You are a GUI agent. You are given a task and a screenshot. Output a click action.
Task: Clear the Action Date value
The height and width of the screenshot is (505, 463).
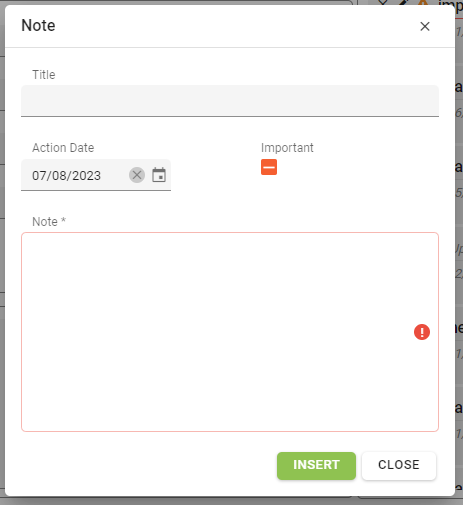coord(137,175)
